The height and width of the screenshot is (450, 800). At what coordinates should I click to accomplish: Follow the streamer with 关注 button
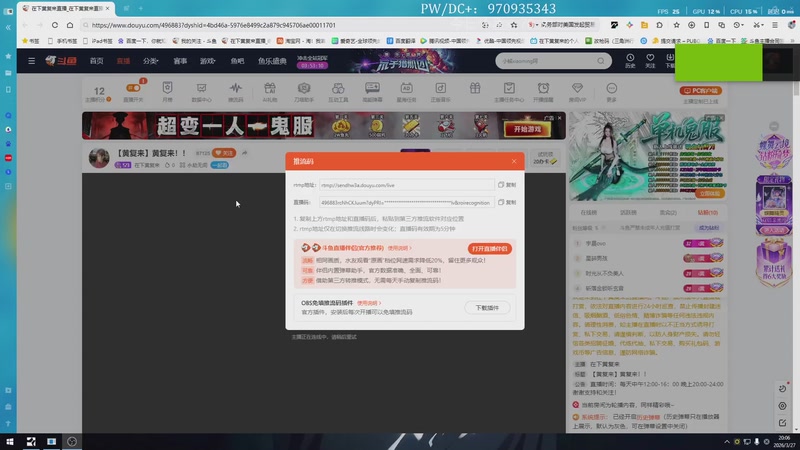click(x=224, y=153)
